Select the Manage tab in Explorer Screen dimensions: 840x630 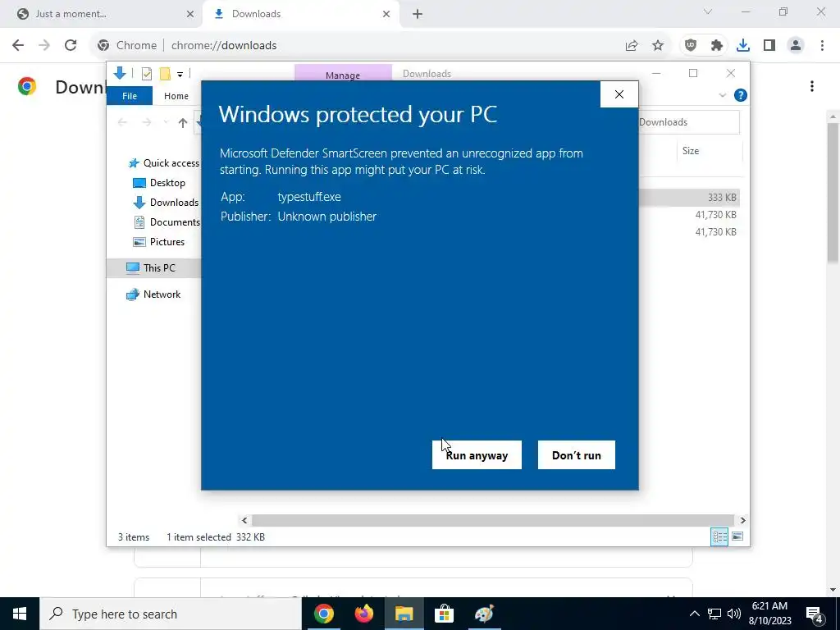coord(343,75)
